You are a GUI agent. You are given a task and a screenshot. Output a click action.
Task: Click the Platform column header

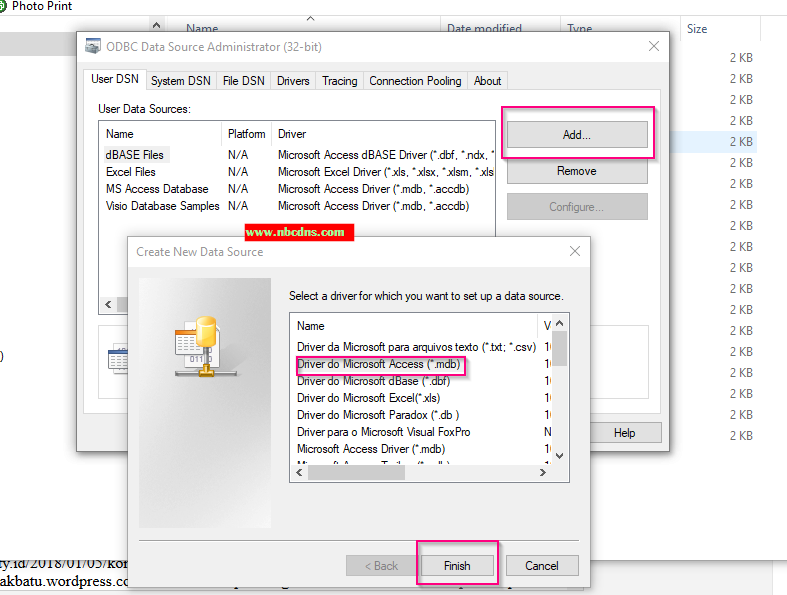tap(246, 134)
